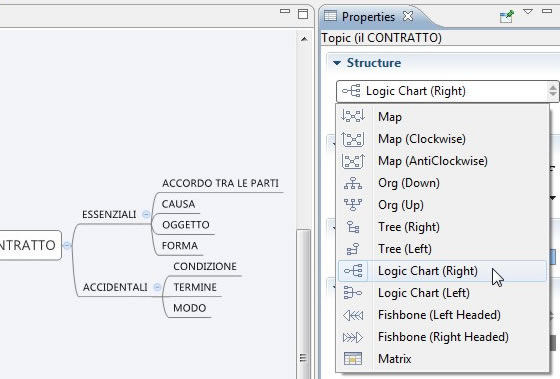
Task: Collapse the ESSENZIALI branch
Action: (x=146, y=214)
